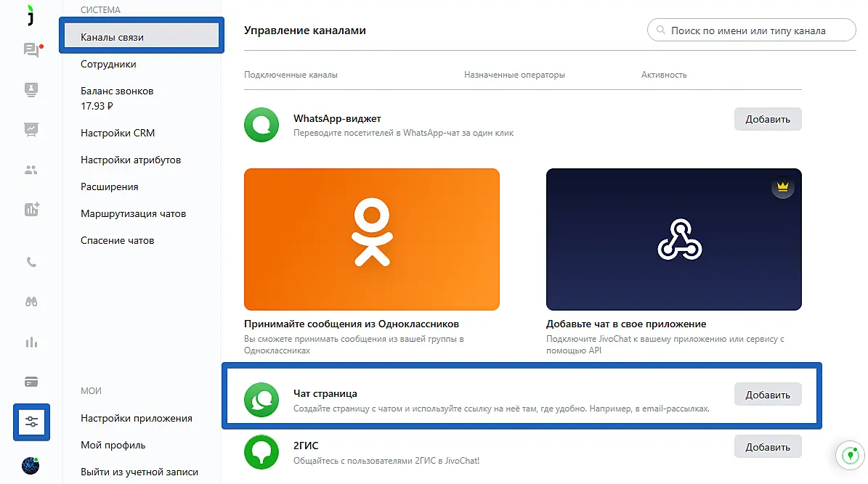Open Сотрудники menu item

point(108,64)
